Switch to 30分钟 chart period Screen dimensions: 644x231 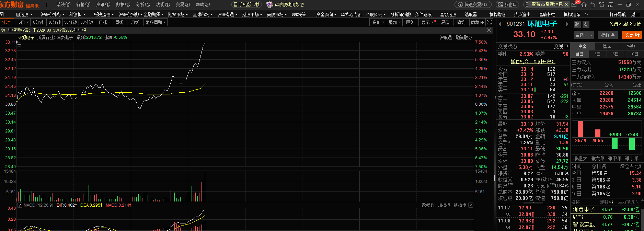[70, 22]
